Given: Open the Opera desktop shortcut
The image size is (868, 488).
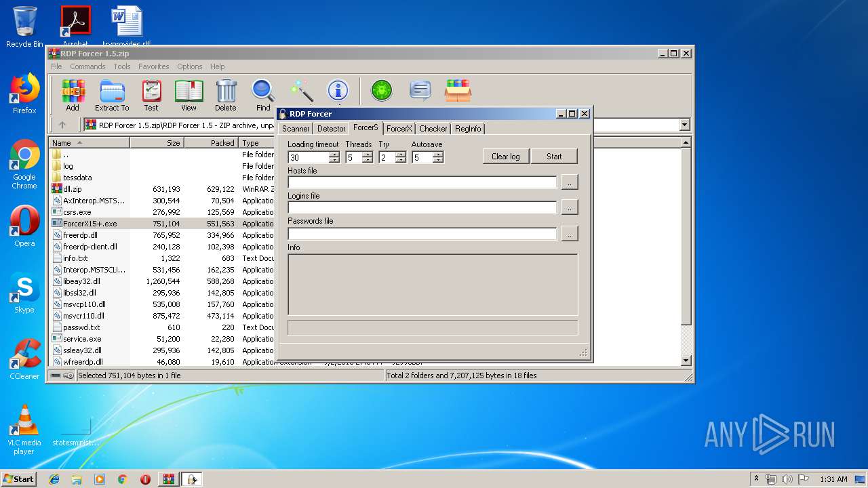Looking at the screenshot, I should pos(24,226).
